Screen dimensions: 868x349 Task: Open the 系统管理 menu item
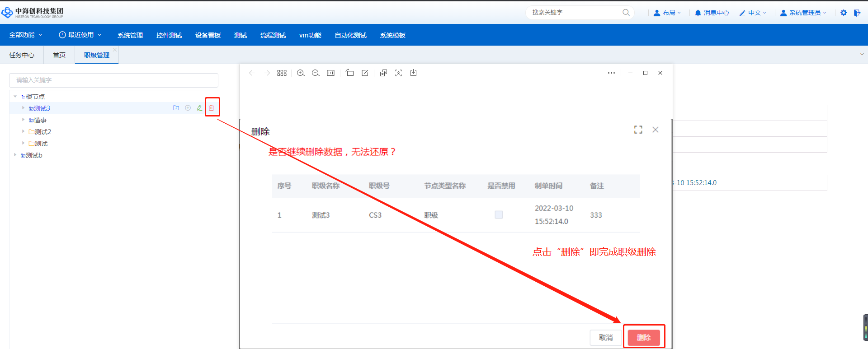point(130,35)
